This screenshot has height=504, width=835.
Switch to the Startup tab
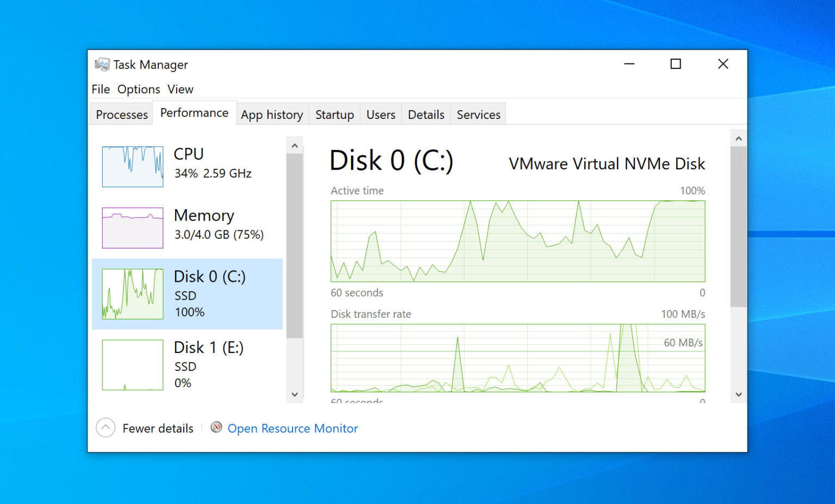coord(334,114)
